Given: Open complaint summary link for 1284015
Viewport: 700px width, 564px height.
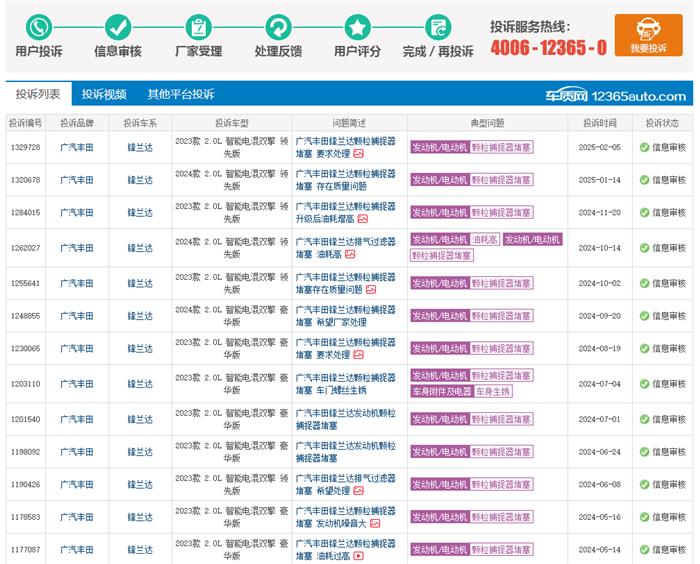Looking at the screenshot, I should pos(346,213).
